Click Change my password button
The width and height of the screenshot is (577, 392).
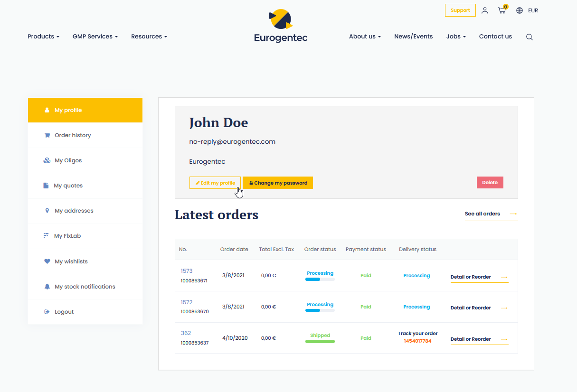click(278, 183)
